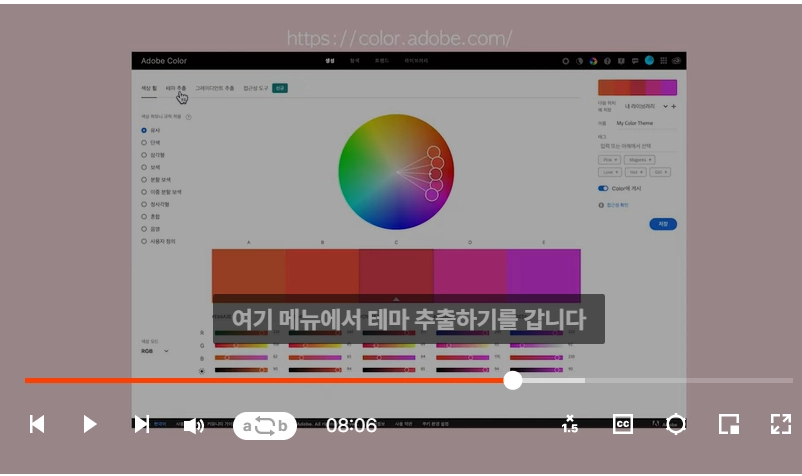This screenshot has height=476, width=802.
Task: Select the 라이브러리 menu in Adobe Color header
Action: (x=416, y=60)
